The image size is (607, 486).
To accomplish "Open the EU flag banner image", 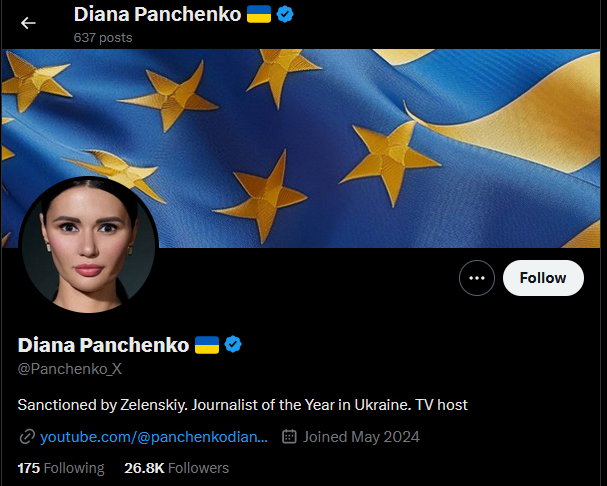I will click(301, 148).
